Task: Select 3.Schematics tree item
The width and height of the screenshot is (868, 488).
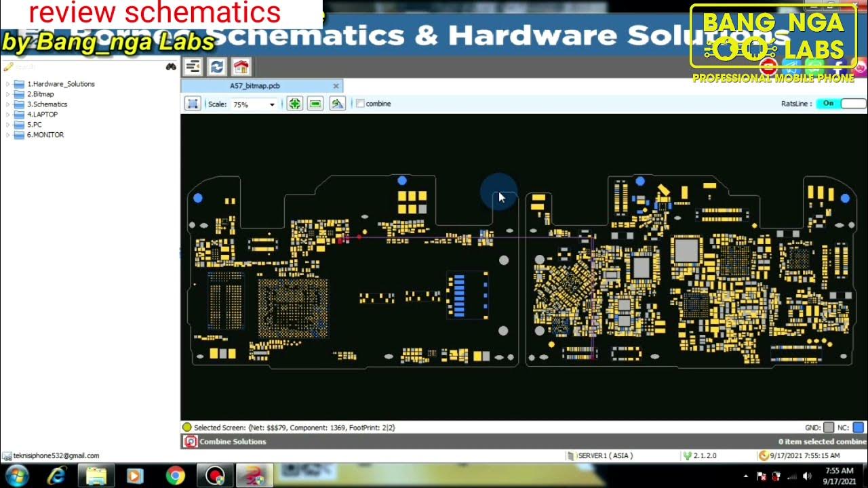Action: [47, 104]
